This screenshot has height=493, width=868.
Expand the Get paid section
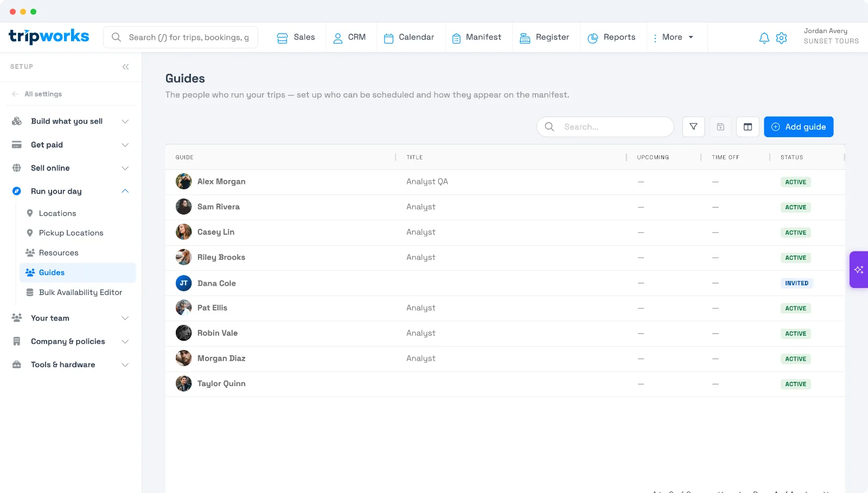point(71,145)
